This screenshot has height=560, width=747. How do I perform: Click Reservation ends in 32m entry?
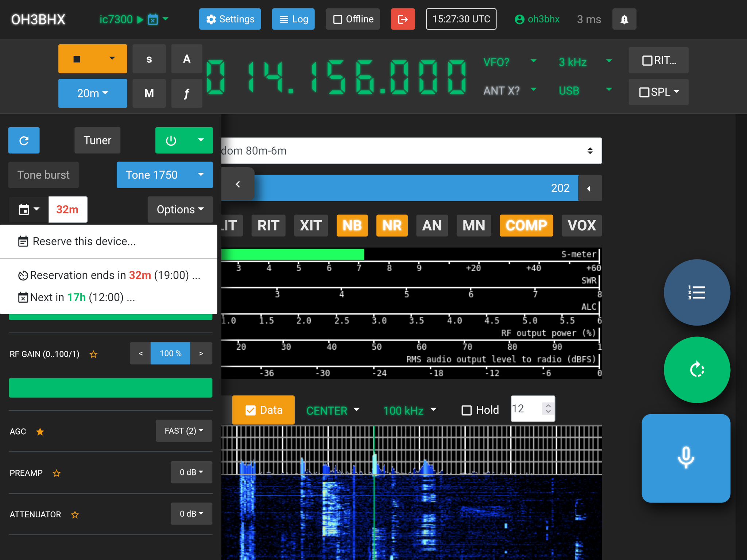(x=109, y=275)
